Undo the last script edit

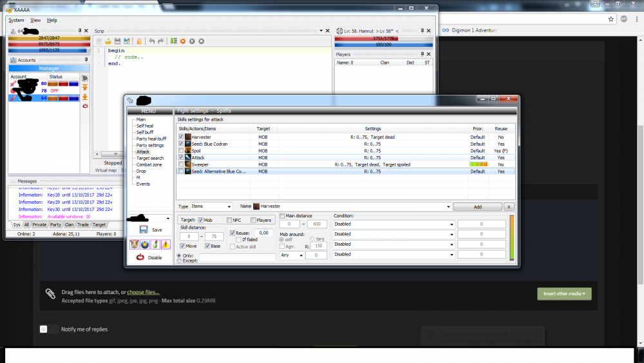point(151,41)
